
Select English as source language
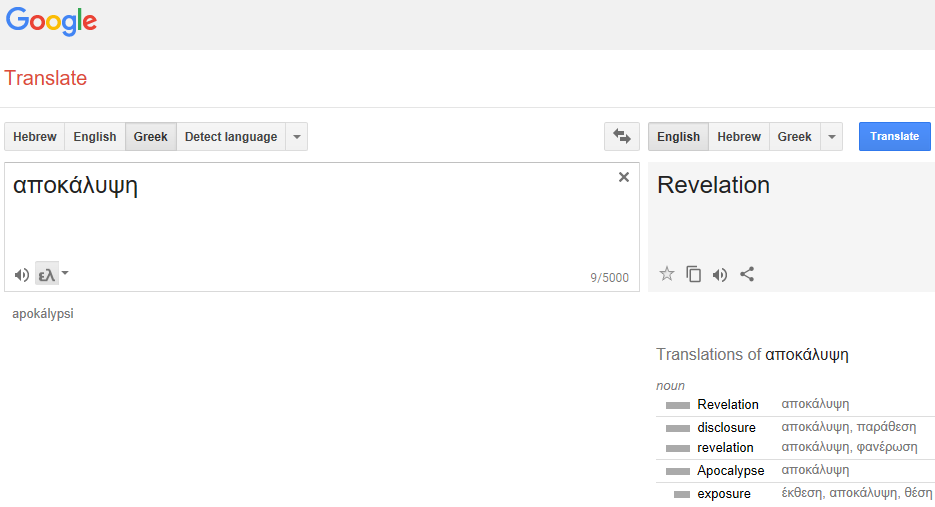95,137
